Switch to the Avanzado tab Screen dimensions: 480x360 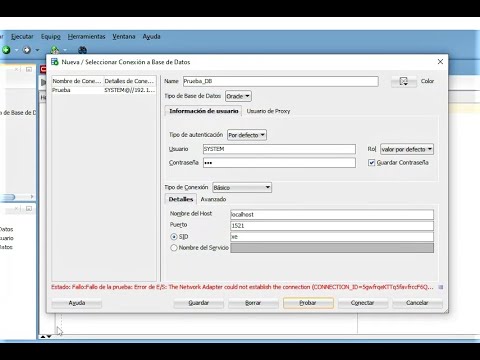pyautogui.click(x=213, y=199)
